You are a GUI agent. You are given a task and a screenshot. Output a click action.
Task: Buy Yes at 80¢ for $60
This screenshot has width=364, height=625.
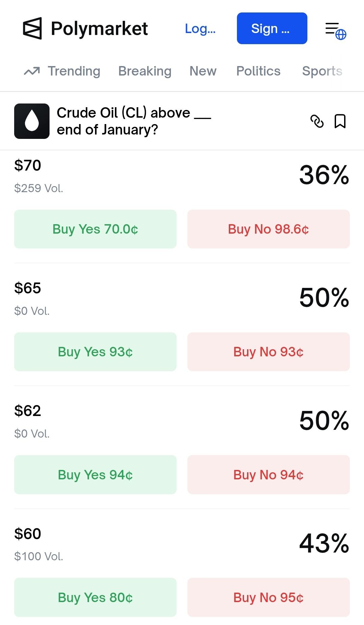pyautogui.click(x=95, y=597)
